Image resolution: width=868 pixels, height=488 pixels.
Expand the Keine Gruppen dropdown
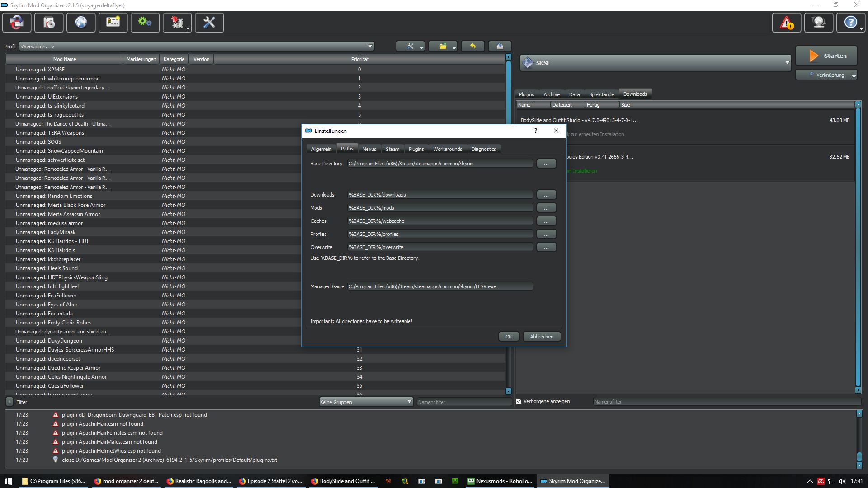[x=366, y=402]
